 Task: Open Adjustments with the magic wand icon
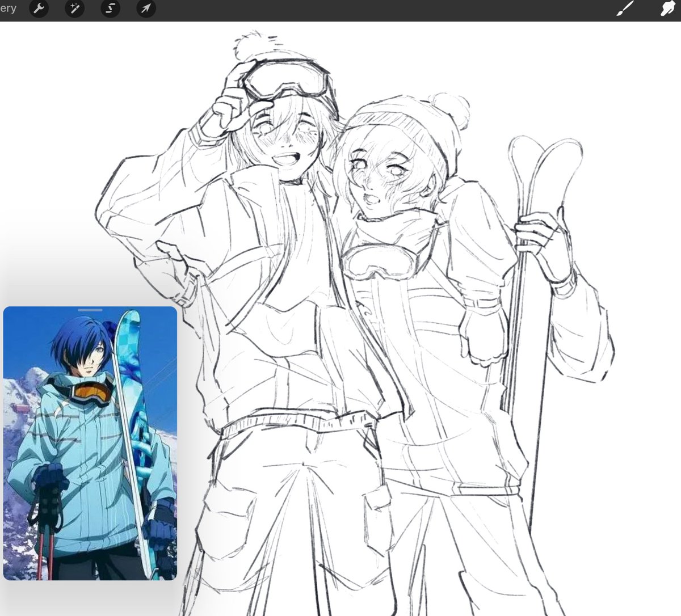74,9
